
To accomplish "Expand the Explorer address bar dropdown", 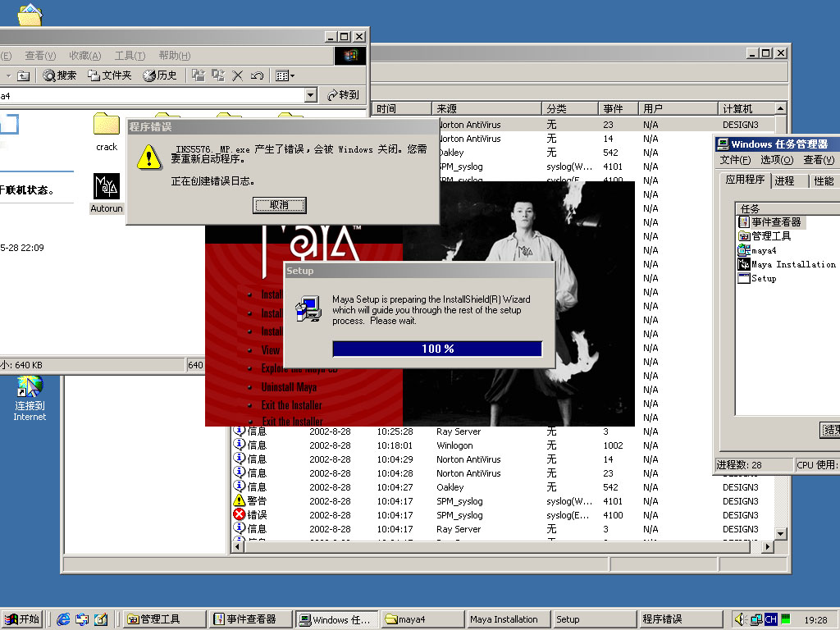I will (x=311, y=95).
